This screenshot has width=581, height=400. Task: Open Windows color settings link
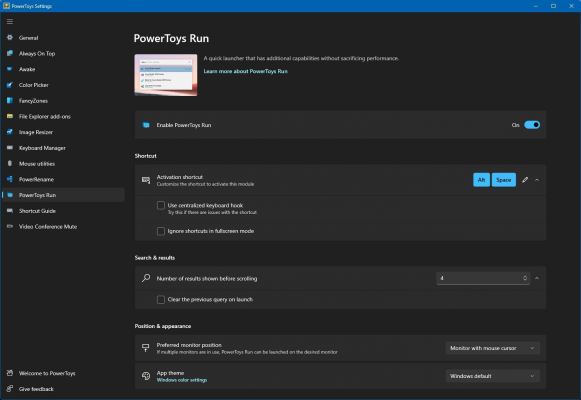(x=182, y=380)
